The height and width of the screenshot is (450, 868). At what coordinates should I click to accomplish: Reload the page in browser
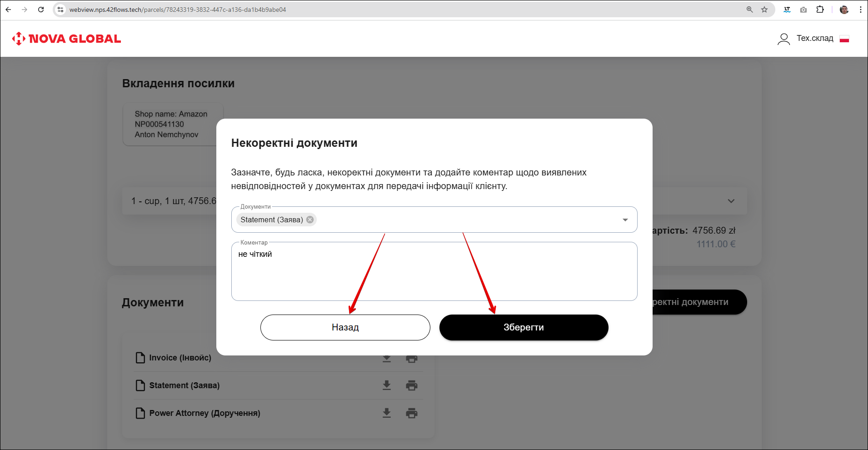click(41, 10)
